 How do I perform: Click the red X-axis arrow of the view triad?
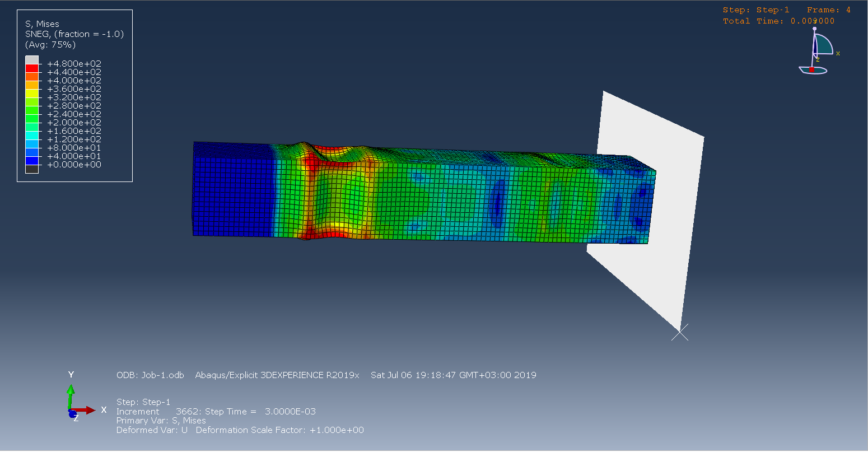(86, 411)
